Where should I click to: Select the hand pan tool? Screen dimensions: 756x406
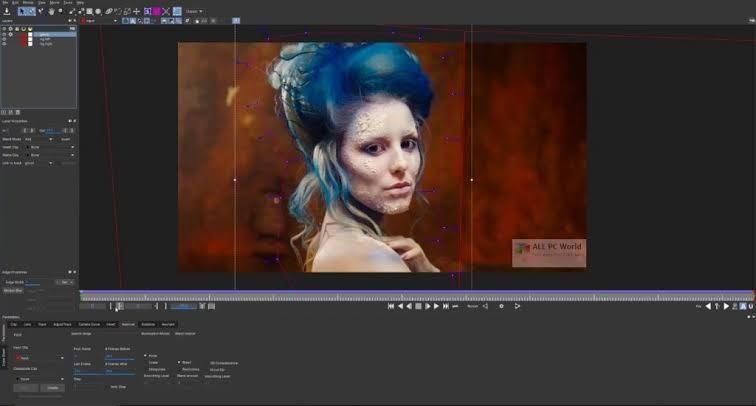pyautogui.click(x=51, y=11)
